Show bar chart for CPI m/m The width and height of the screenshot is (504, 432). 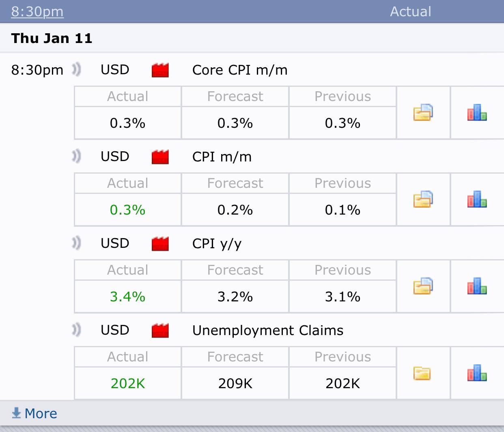pyautogui.click(x=477, y=199)
